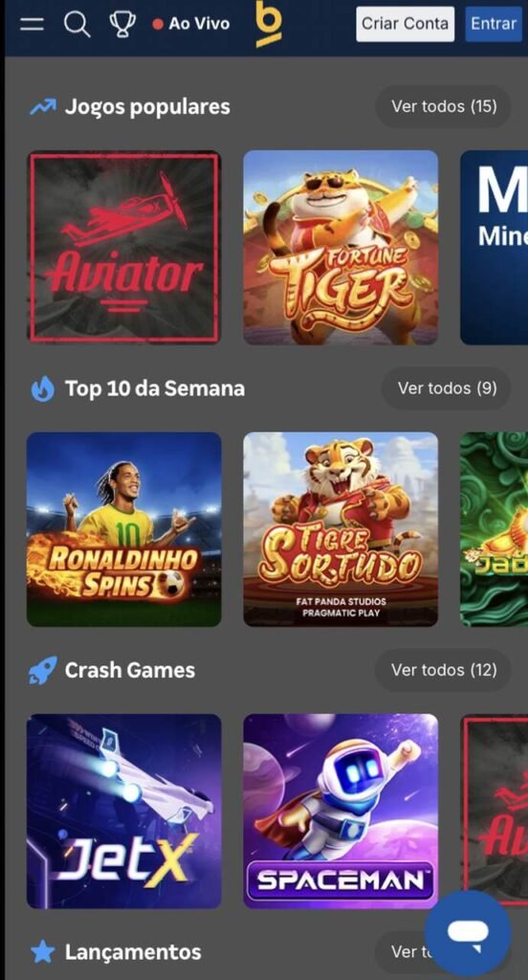
Task: Expand Ver todos (9) weekly top
Action: (447, 389)
